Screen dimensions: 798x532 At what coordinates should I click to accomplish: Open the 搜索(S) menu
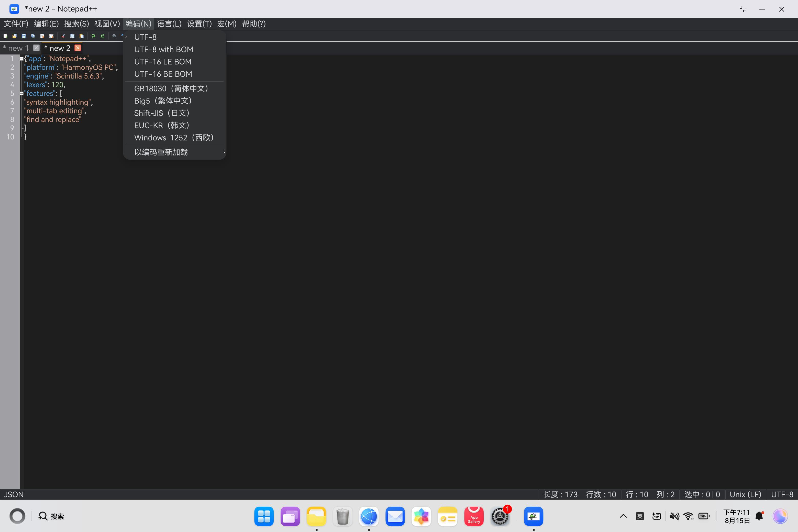pyautogui.click(x=76, y=24)
